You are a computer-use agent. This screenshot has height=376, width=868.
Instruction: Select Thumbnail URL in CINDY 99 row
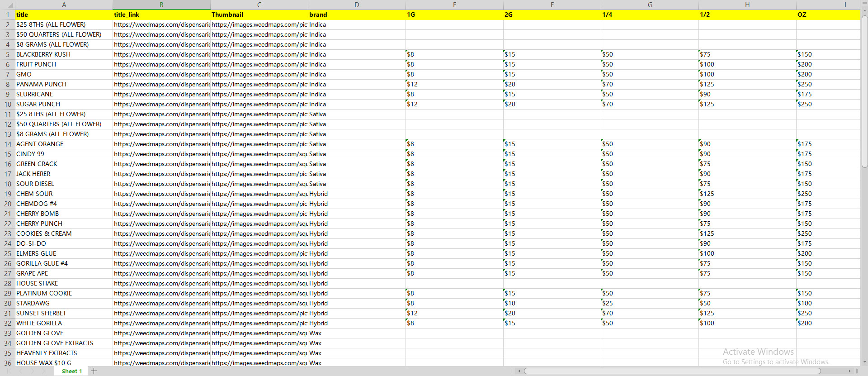(x=259, y=154)
